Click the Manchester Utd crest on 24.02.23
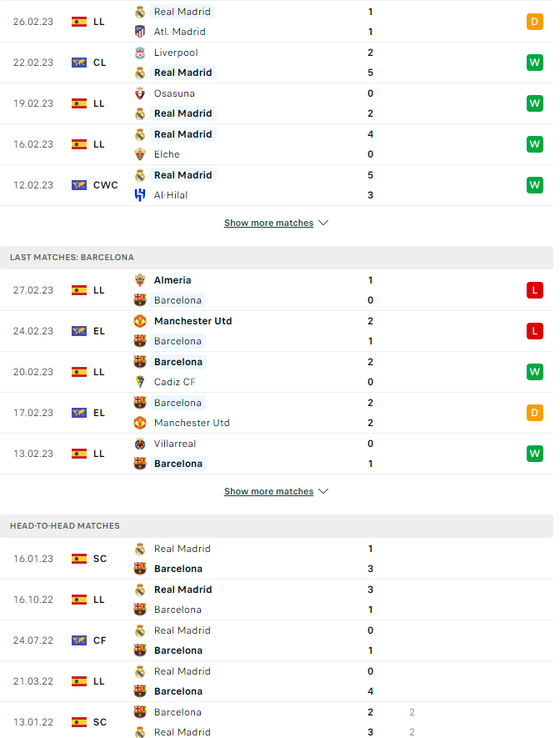Viewport: 560px width, 738px height. pyautogui.click(x=140, y=321)
